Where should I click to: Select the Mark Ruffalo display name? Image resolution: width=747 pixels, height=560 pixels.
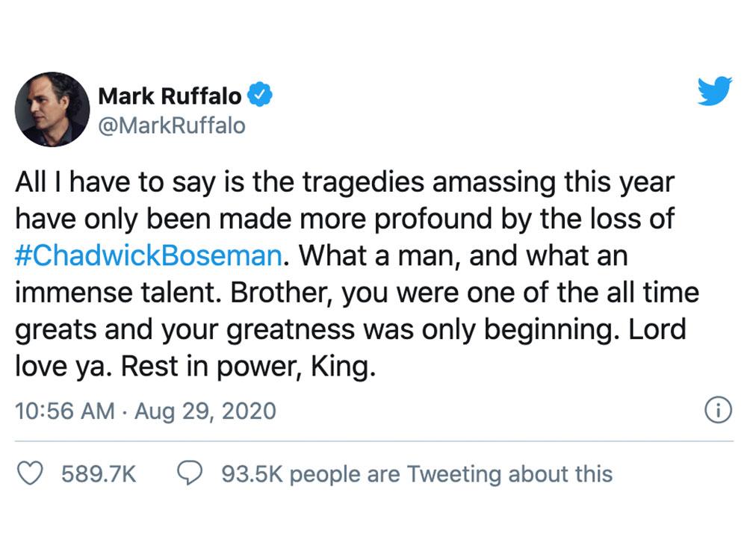[x=172, y=93]
